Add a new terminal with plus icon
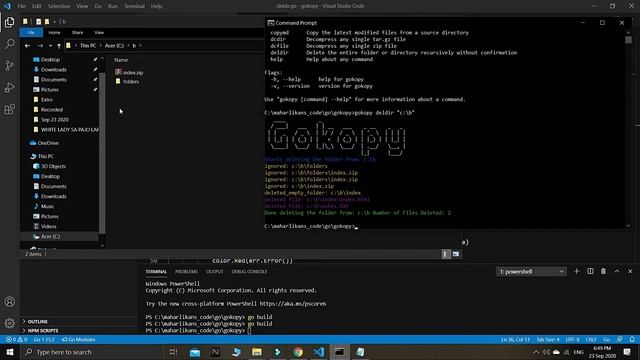 [x=576, y=271]
